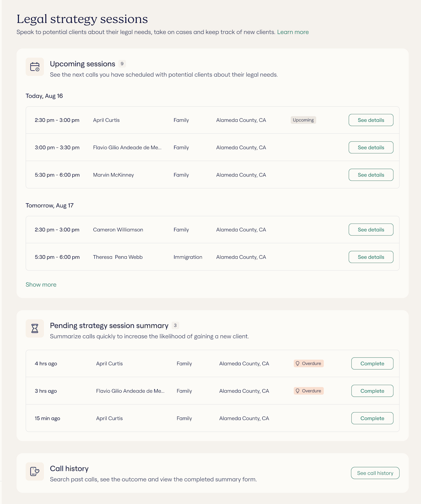The width and height of the screenshot is (421, 504).
Task: Open the Learn more link
Action: pos(293,32)
